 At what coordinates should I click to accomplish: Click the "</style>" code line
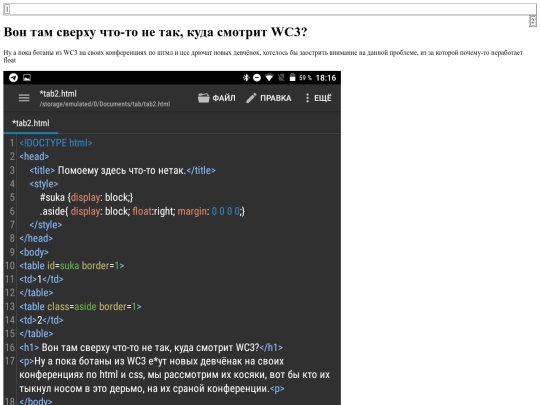point(45,225)
